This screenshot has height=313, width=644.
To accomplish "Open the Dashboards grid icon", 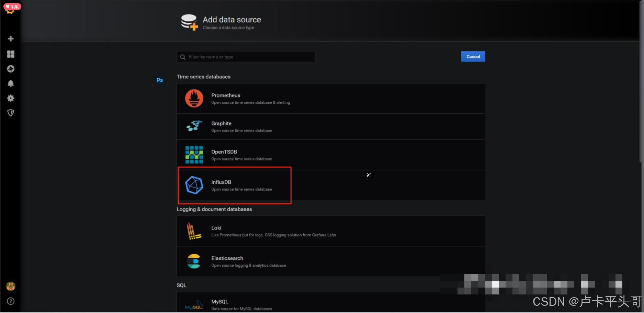I will pos(11,54).
